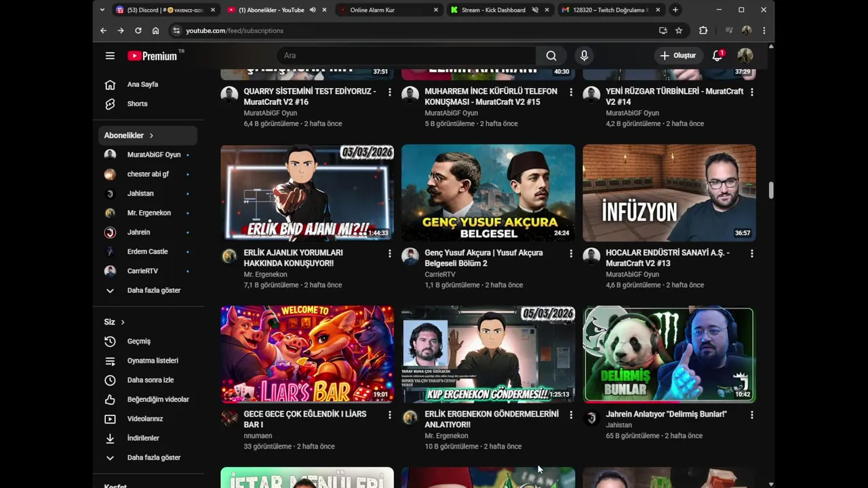Open the YouTube account avatar menu
The width and height of the screenshot is (868, 488).
click(x=745, y=56)
